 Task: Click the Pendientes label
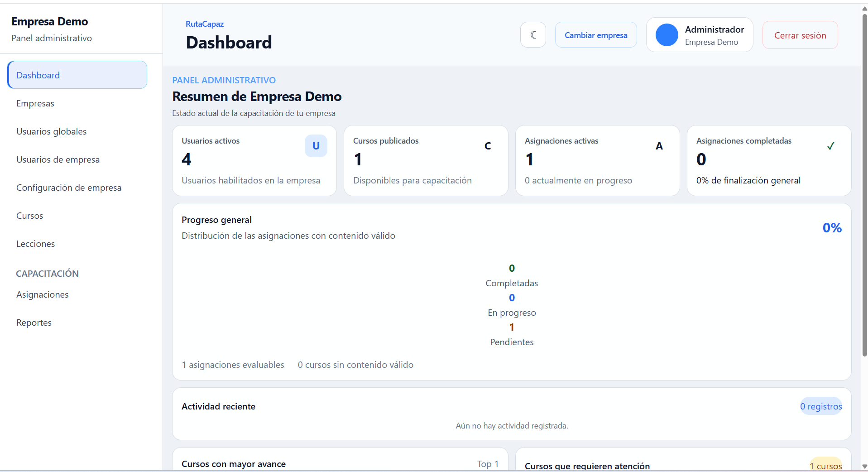(x=512, y=342)
